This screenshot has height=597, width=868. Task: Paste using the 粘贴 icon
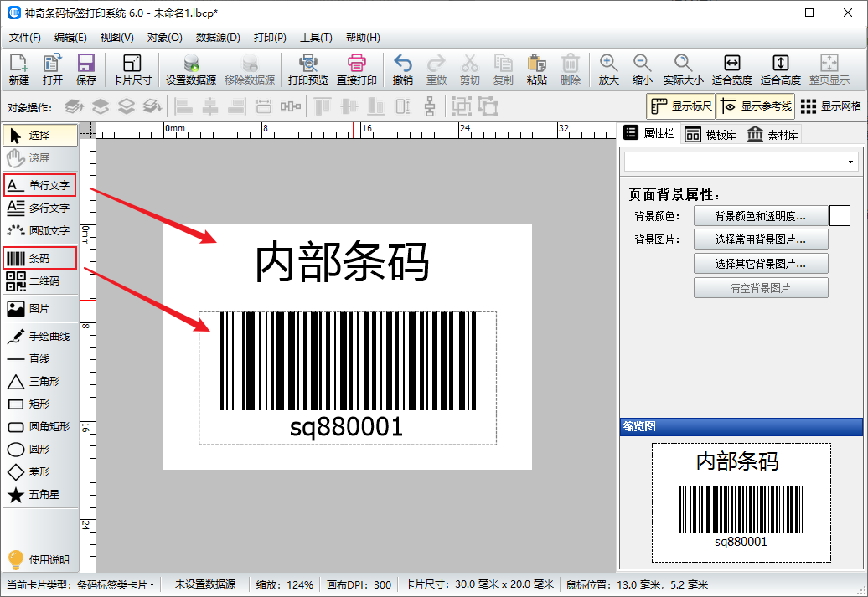click(x=536, y=69)
